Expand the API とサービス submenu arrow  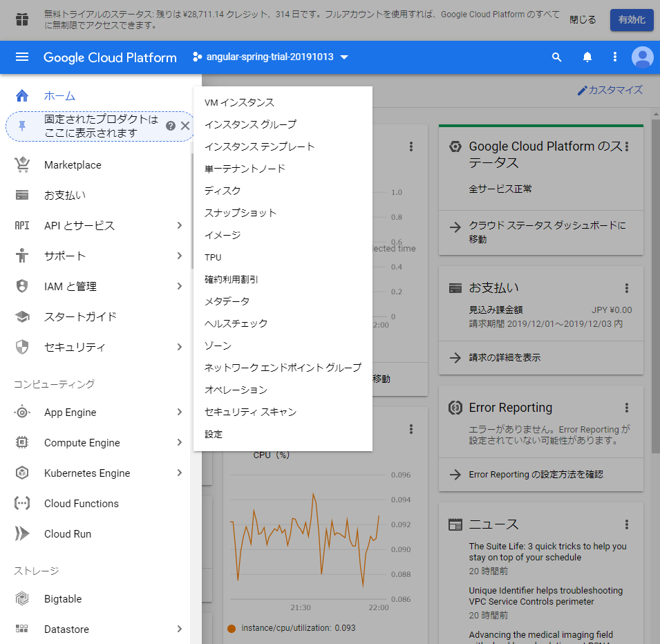(179, 225)
